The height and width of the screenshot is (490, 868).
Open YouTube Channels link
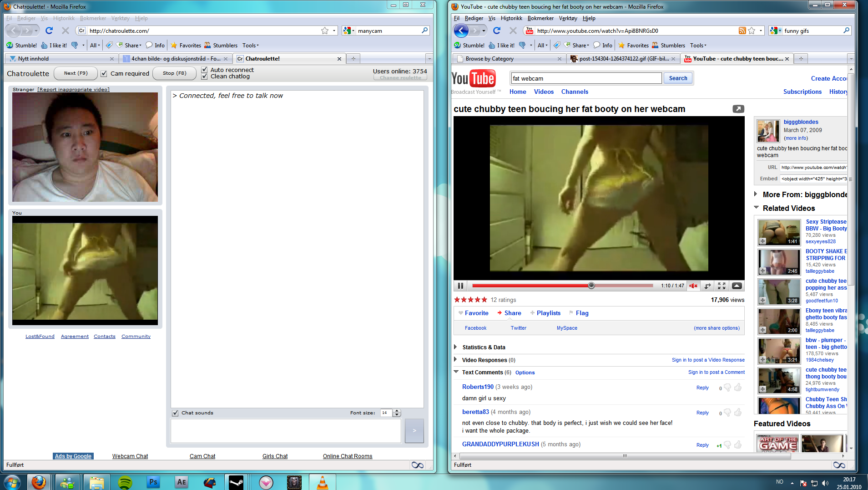pyautogui.click(x=575, y=92)
